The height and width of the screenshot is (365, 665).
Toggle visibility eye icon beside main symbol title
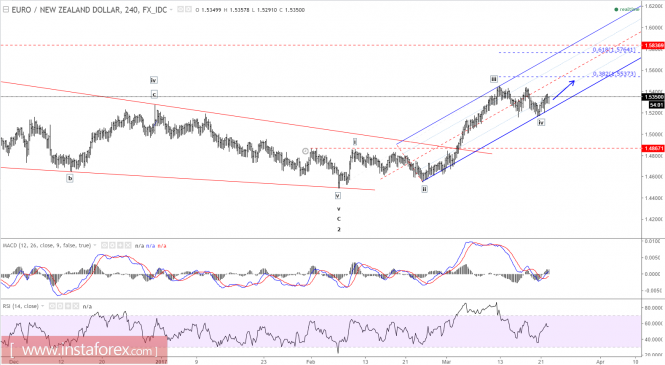(x=181, y=9)
